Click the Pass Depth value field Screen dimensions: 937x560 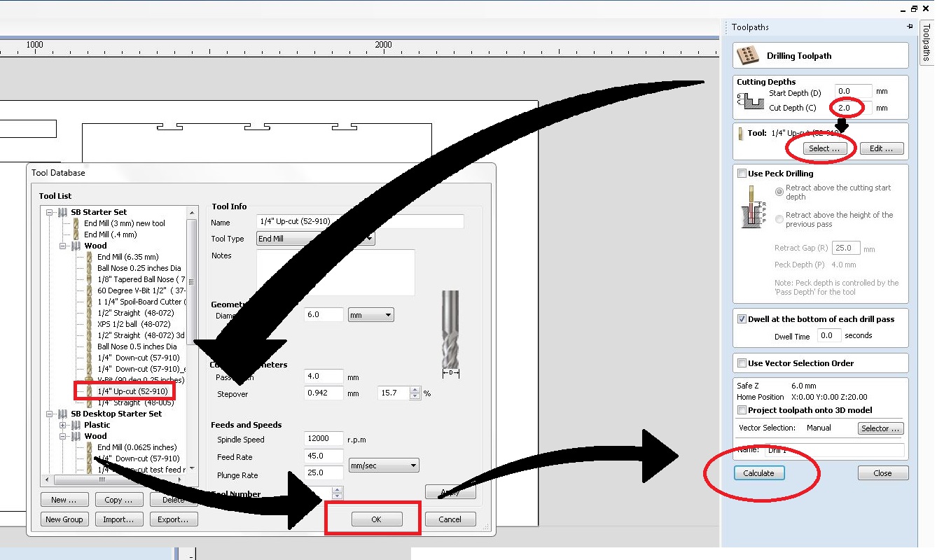[324, 377]
